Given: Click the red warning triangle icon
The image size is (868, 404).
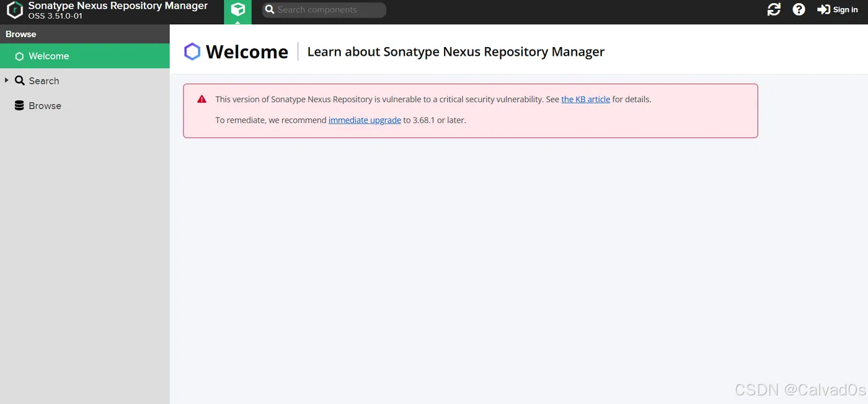Looking at the screenshot, I should click(x=201, y=99).
